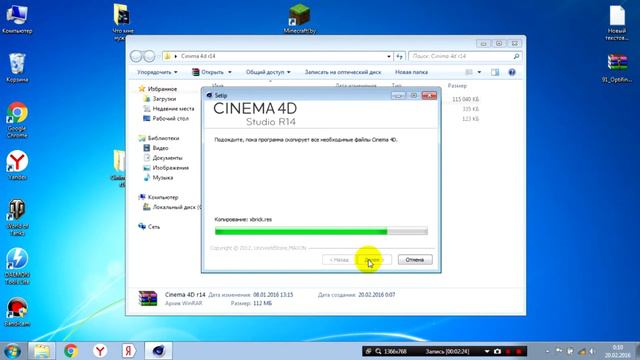
Task: Select Недавние места in navigation pane
Action: (173, 109)
